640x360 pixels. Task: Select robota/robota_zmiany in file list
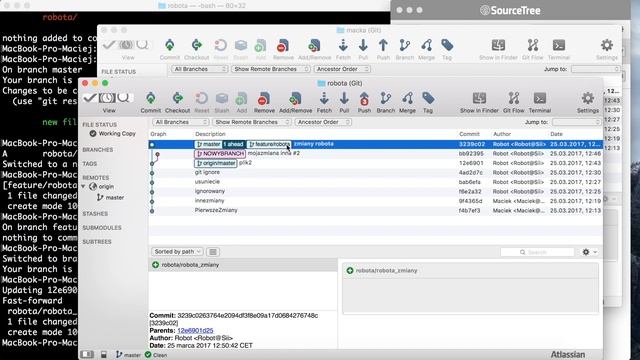[243, 265]
